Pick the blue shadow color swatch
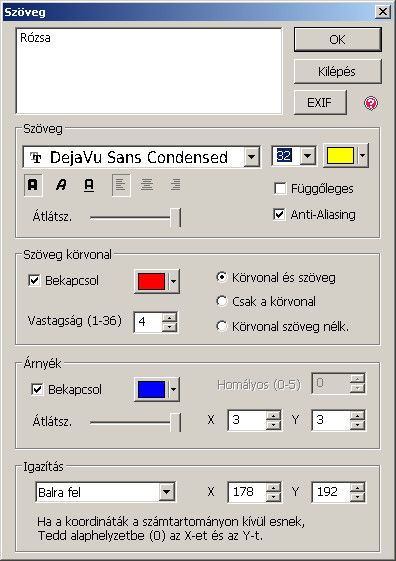 151,389
